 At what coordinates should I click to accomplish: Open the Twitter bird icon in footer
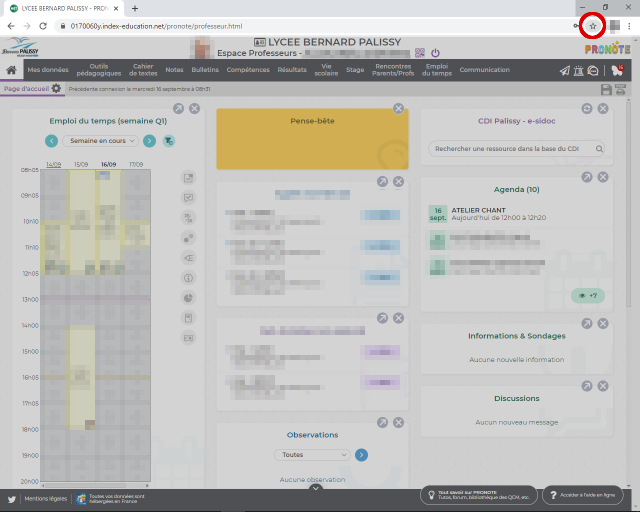pyautogui.click(x=11, y=497)
